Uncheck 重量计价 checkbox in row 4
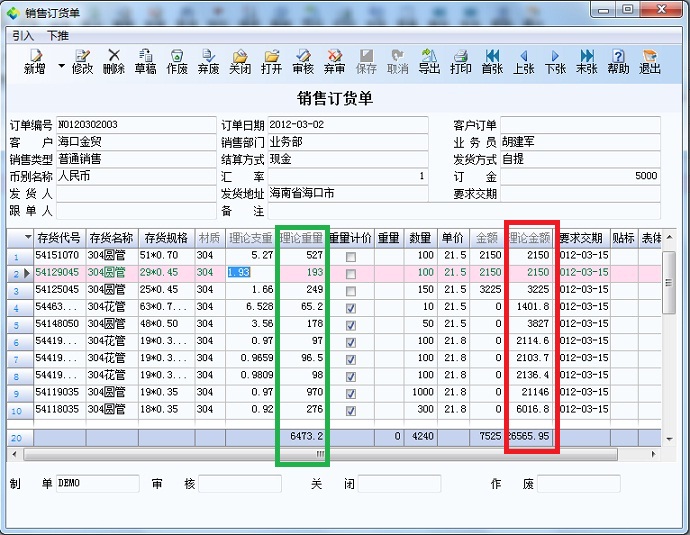 coord(350,308)
